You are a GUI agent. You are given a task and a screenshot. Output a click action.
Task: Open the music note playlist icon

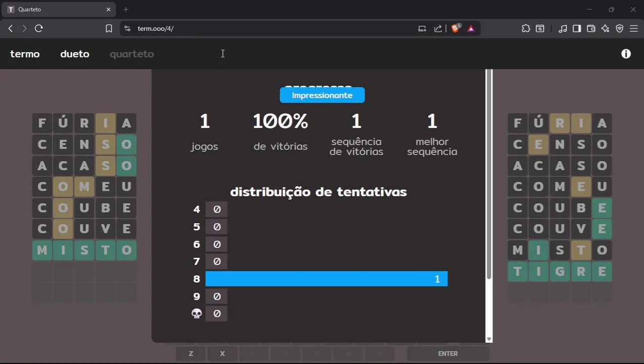tap(563, 29)
